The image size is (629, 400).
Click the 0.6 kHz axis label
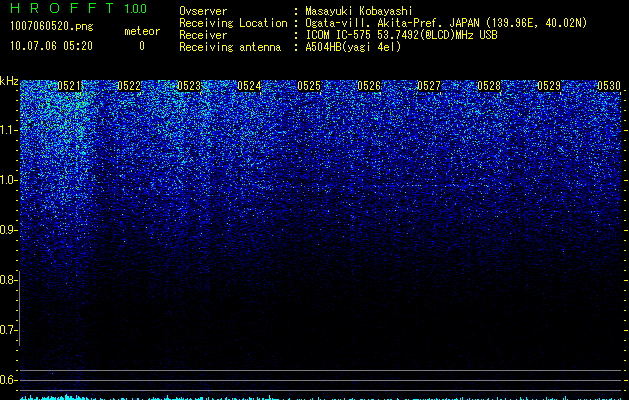(9, 380)
